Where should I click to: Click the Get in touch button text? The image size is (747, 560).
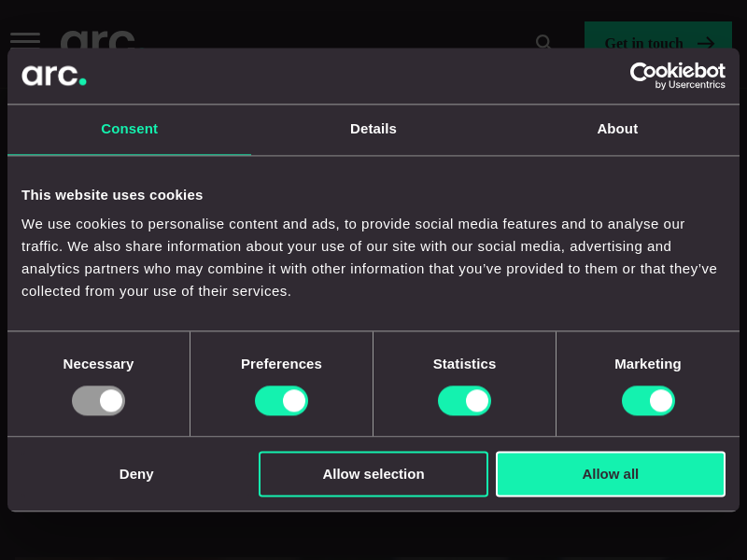643,43
